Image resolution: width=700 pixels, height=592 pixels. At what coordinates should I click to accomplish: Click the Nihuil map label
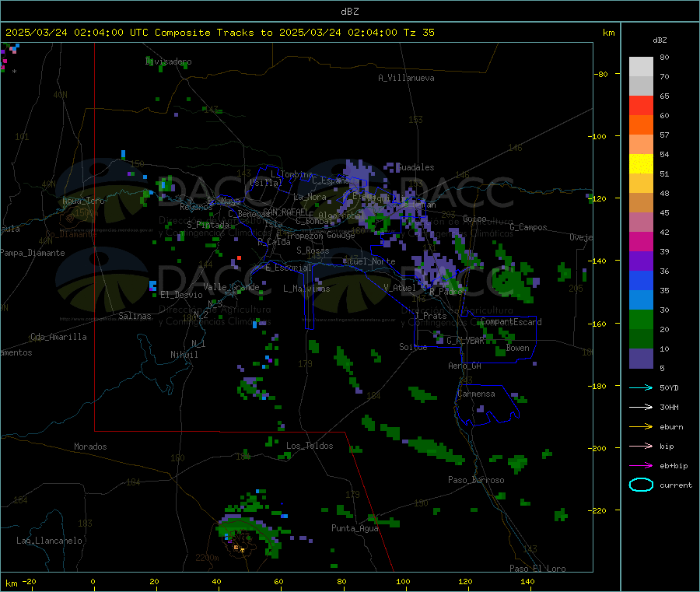pyautogui.click(x=184, y=355)
